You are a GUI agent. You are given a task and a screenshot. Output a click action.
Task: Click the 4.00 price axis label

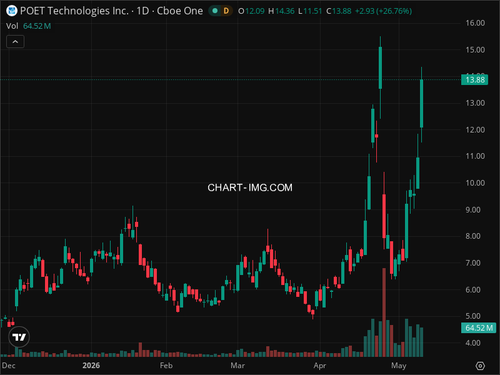(x=473, y=343)
